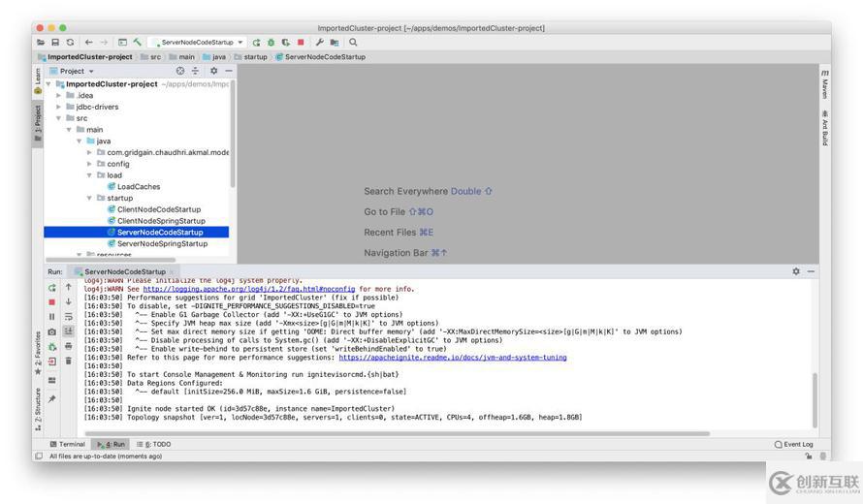
Task: Pin the Run tab
Action: 51,399
